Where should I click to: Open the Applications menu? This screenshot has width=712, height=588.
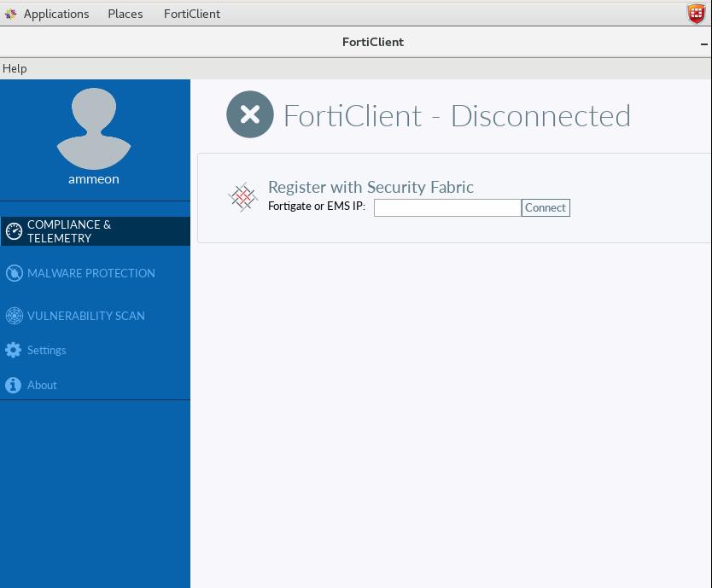click(56, 14)
